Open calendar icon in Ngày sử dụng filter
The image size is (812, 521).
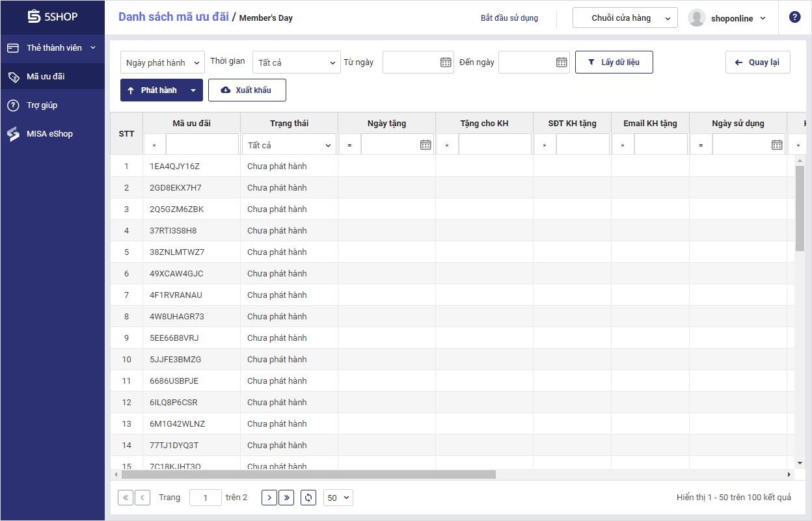point(777,145)
